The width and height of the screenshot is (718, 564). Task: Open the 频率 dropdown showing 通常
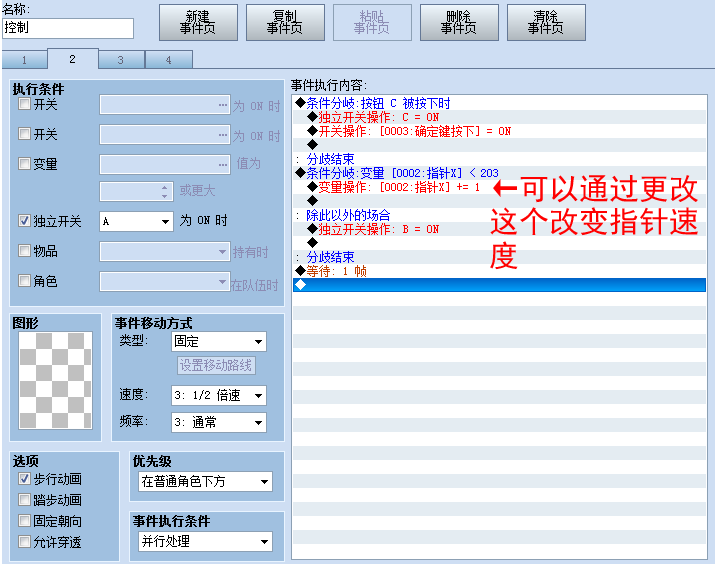[219, 422]
